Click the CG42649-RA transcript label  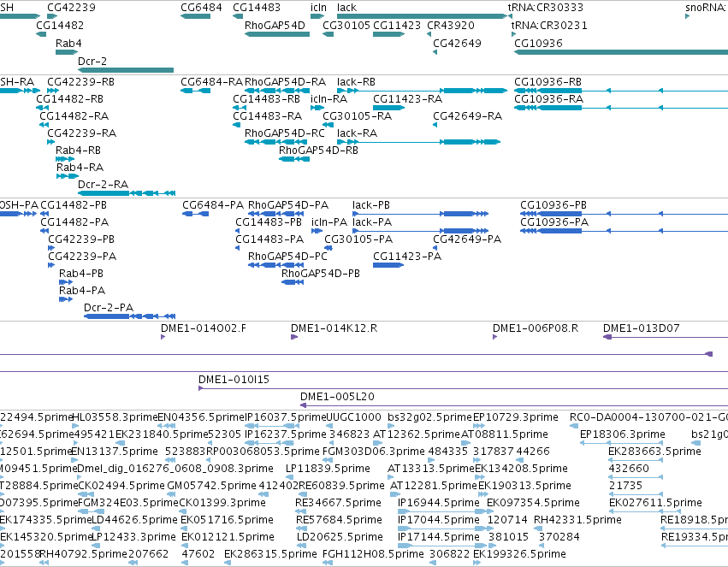point(468,116)
